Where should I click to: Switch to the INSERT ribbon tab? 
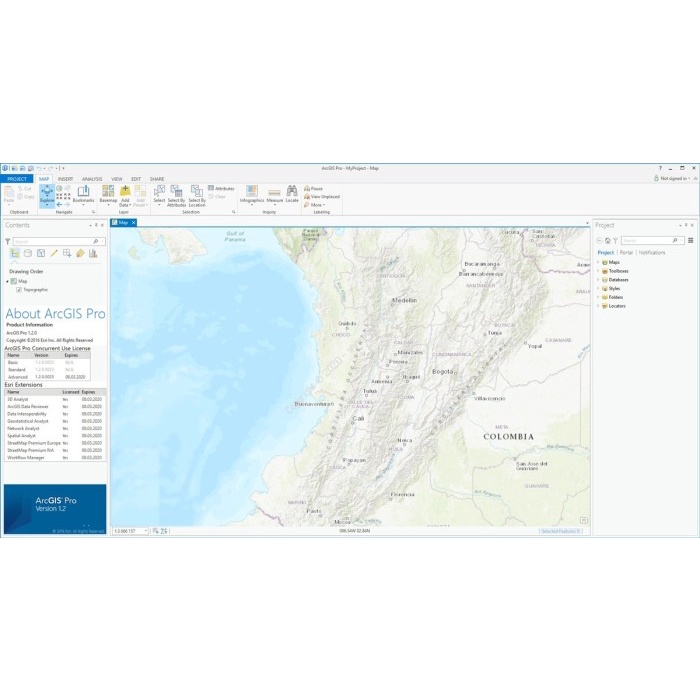(66, 179)
